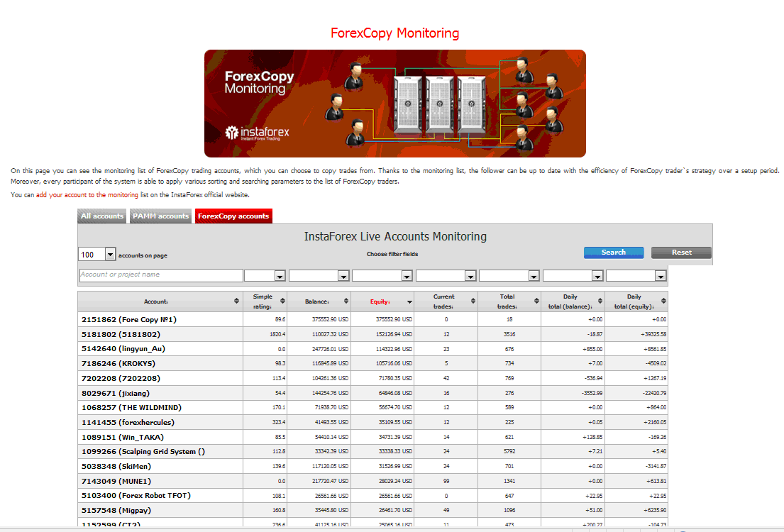
Task: Click the Simple rating sort arrows
Action: click(x=282, y=301)
